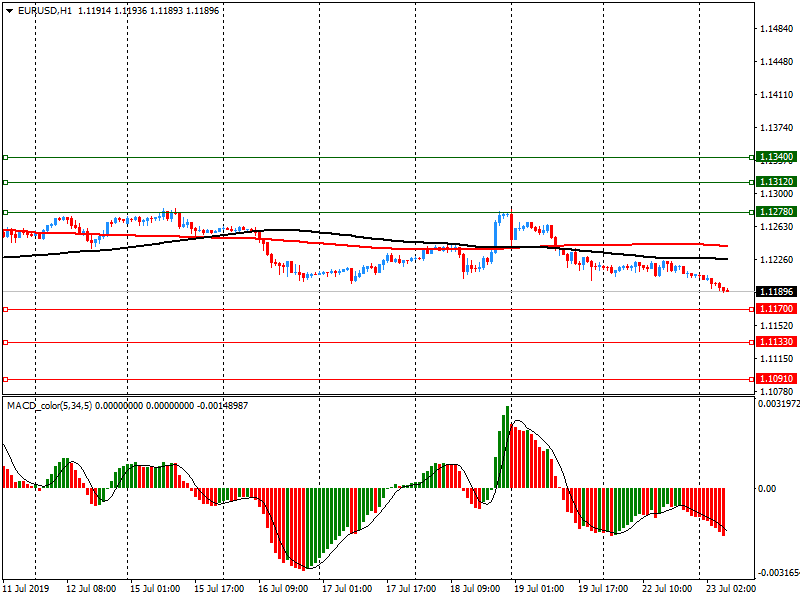
Task: Click the 17 Jul 17:00 time axis label
Action: (x=411, y=588)
